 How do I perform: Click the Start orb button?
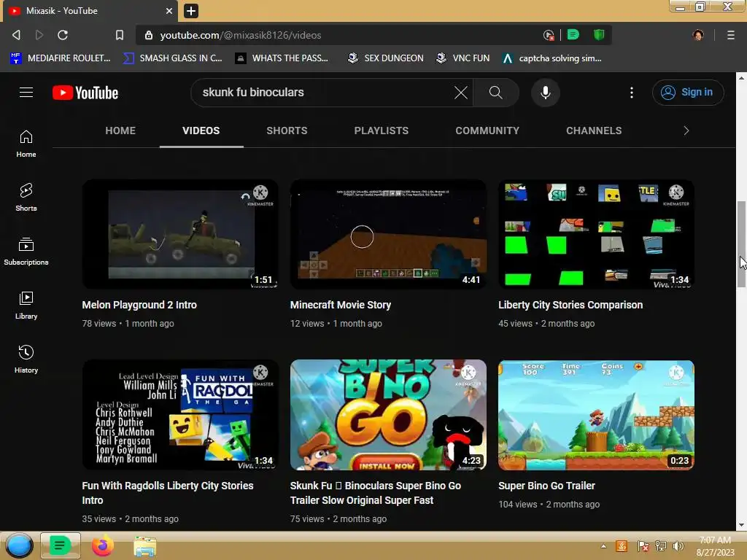pyautogui.click(x=18, y=545)
